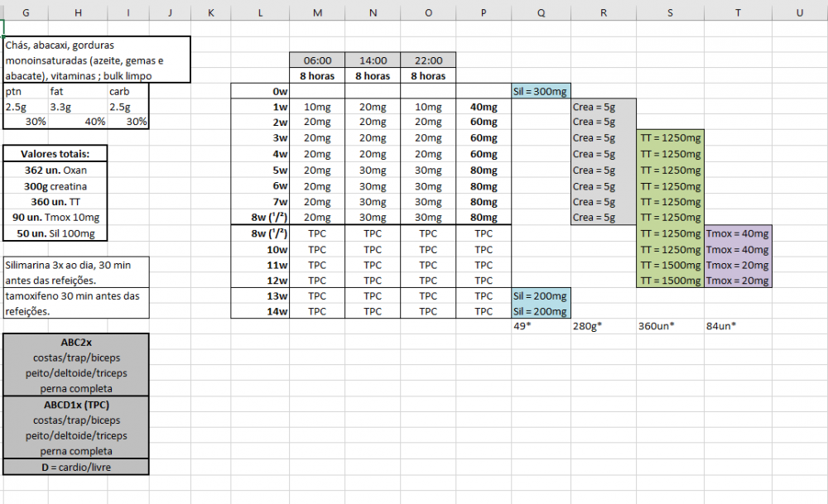Select the '300g creatina' cell
The height and width of the screenshot is (504, 828).
click(55, 186)
